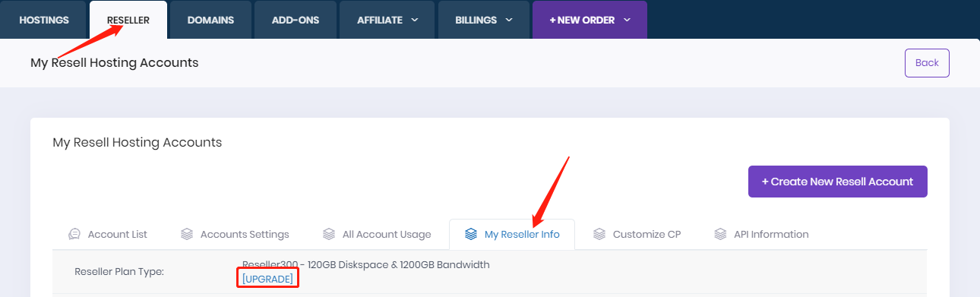This screenshot has width=980, height=297.
Task: Click Create New Resell Account button
Action: point(838,182)
